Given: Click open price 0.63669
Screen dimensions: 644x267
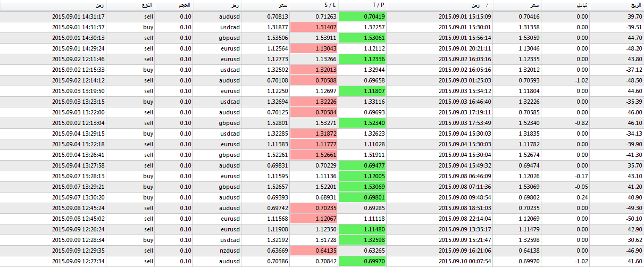Looking at the screenshot, I should 278,251.
